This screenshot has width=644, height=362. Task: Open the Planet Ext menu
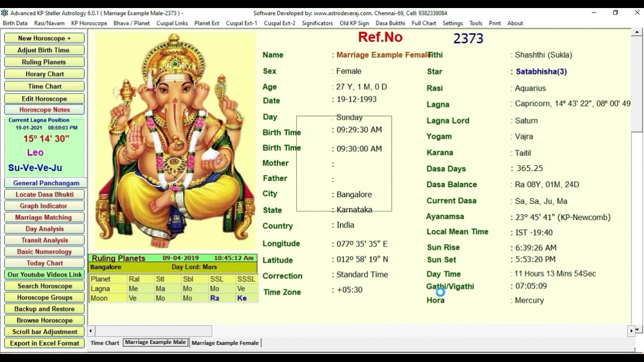click(x=207, y=23)
